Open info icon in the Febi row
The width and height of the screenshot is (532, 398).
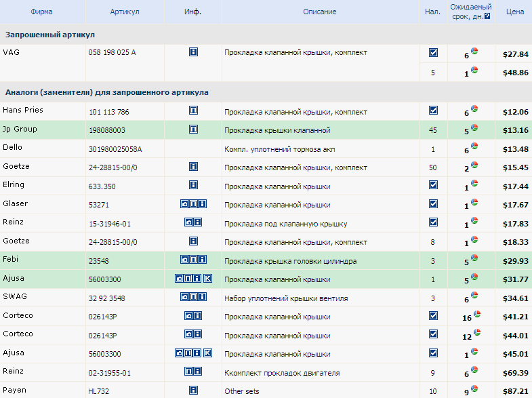(x=202, y=260)
